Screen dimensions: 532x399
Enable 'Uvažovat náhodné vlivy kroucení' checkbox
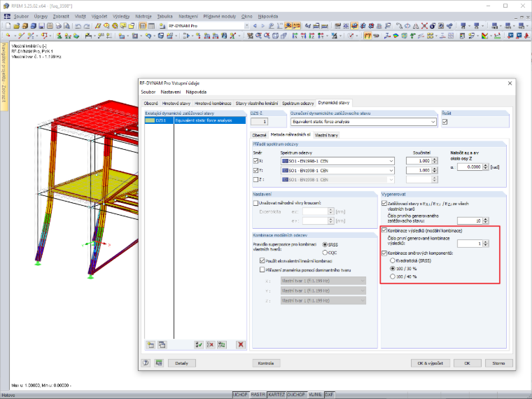[x=255, y=203]
